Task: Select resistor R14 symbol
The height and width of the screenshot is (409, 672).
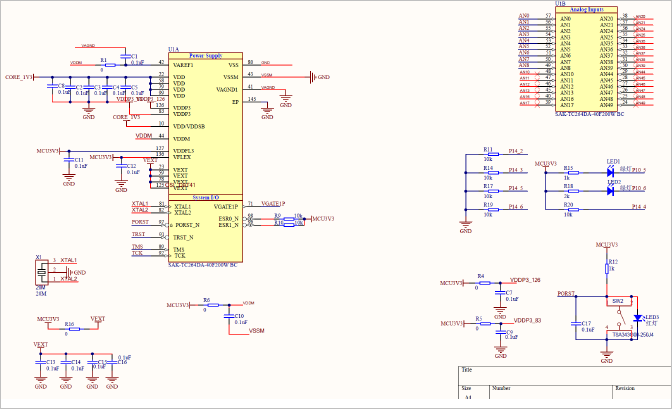Action: (x=493, y=173)
